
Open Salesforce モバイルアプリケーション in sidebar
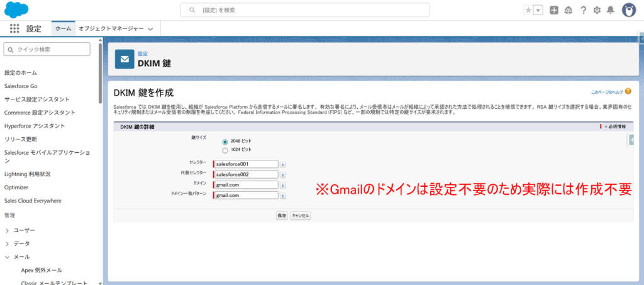tap(47, 157)
